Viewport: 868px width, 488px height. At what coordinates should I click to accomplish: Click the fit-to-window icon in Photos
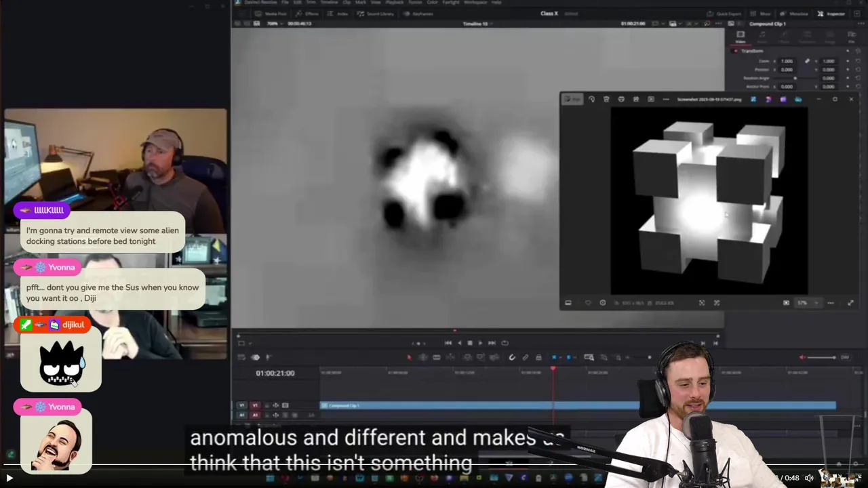[x=702, y=303]
